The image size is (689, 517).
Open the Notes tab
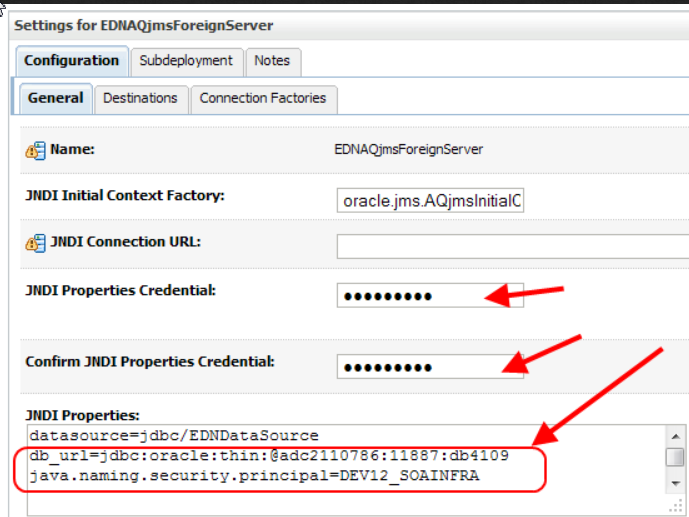click(x=272, y=61)
